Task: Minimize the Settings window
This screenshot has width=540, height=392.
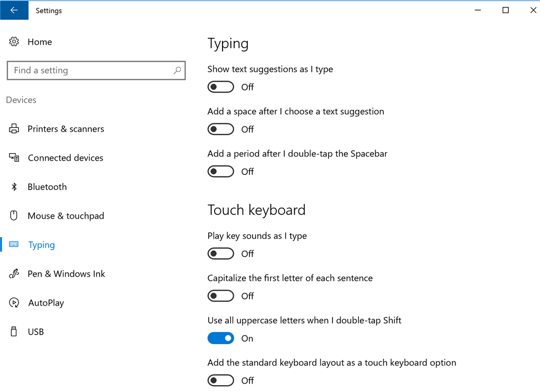Action: pyautogui.click(x=478, y=11)
